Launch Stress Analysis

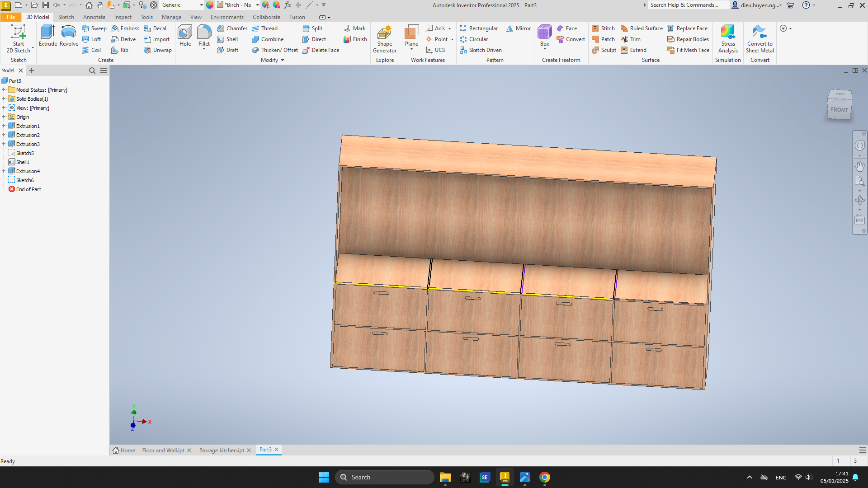coord(728,39)
